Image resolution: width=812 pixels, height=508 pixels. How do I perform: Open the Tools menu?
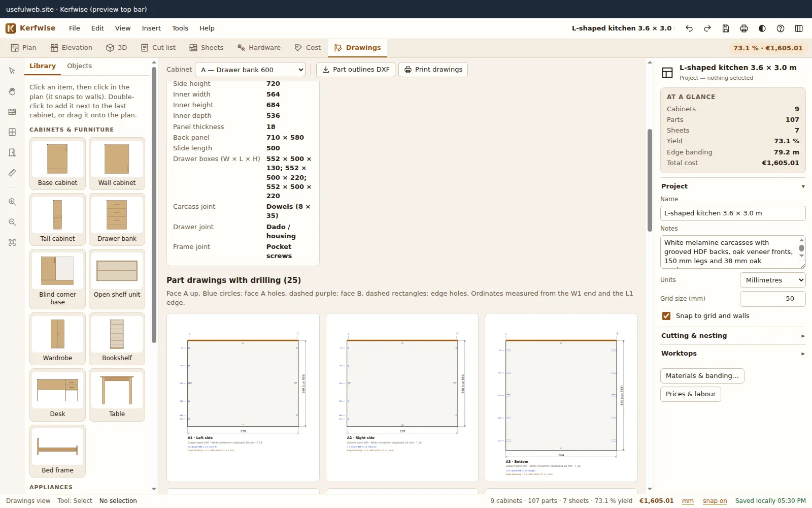click(x=180, y=28)
